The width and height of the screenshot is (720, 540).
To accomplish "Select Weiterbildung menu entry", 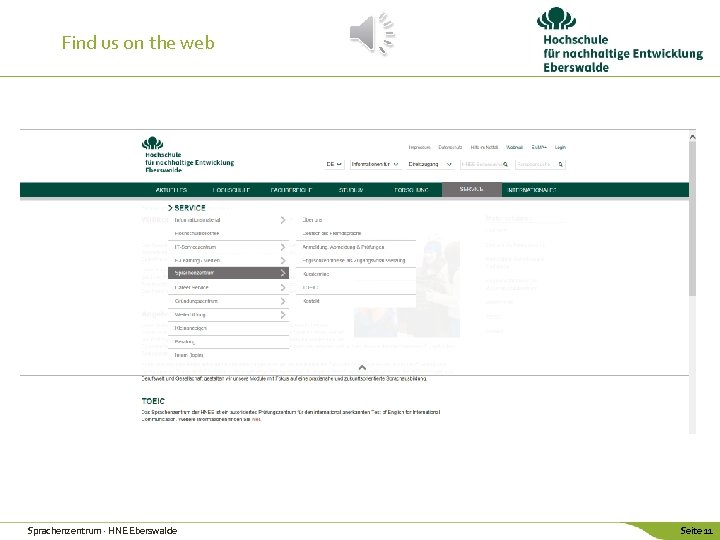I will coord(190,315).
